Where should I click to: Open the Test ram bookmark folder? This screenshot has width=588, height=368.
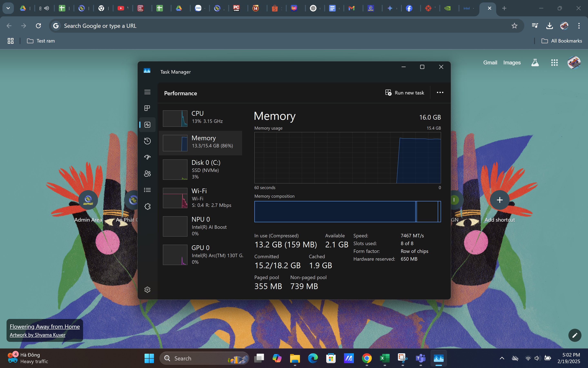click(41, 41)
